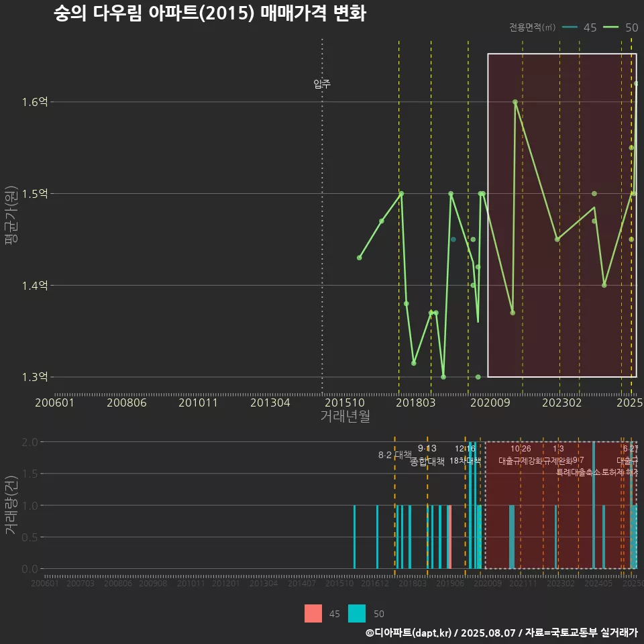
Task: Click the 12·16 18차대책 annotation
Action: click(465, 455)
